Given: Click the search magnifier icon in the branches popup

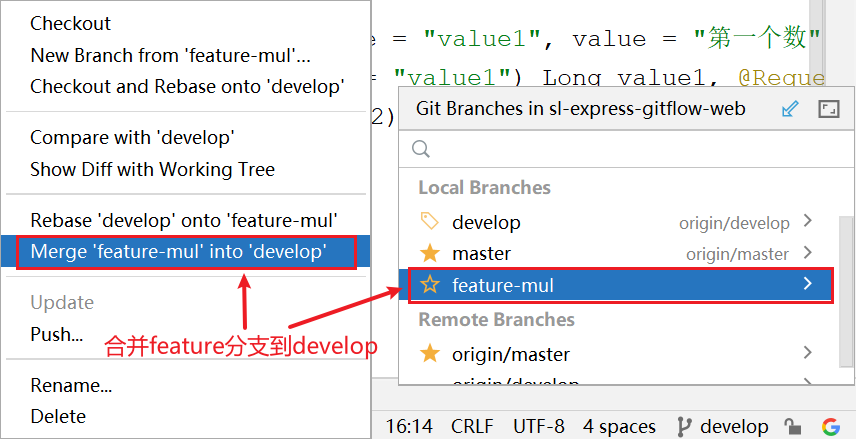Looking at the screenshot, I should click(x=420, y=149).
